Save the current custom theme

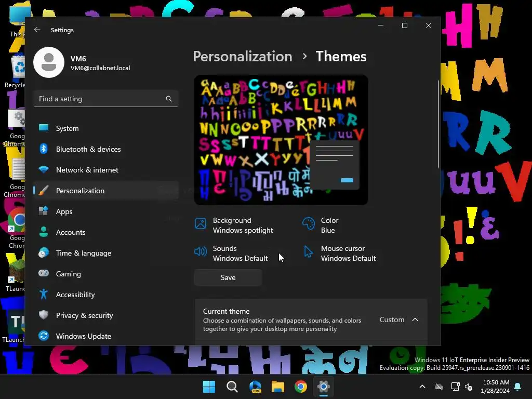point(228,277)
